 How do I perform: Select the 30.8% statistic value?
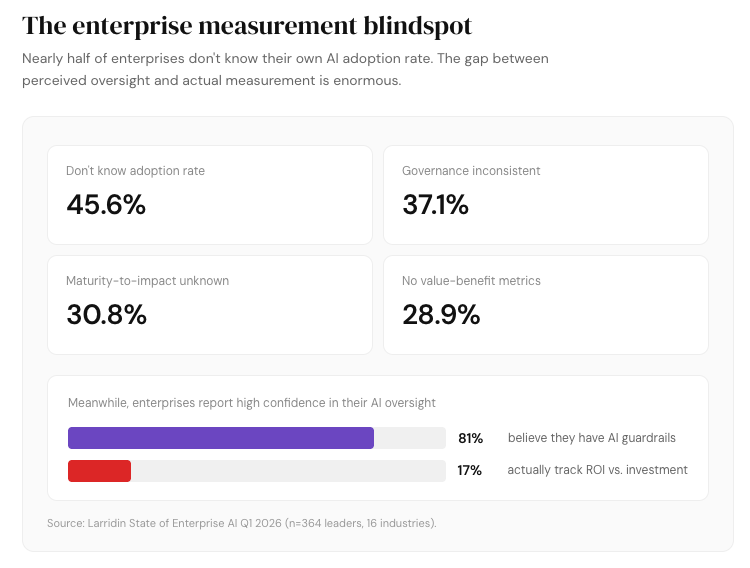(106, 314)
